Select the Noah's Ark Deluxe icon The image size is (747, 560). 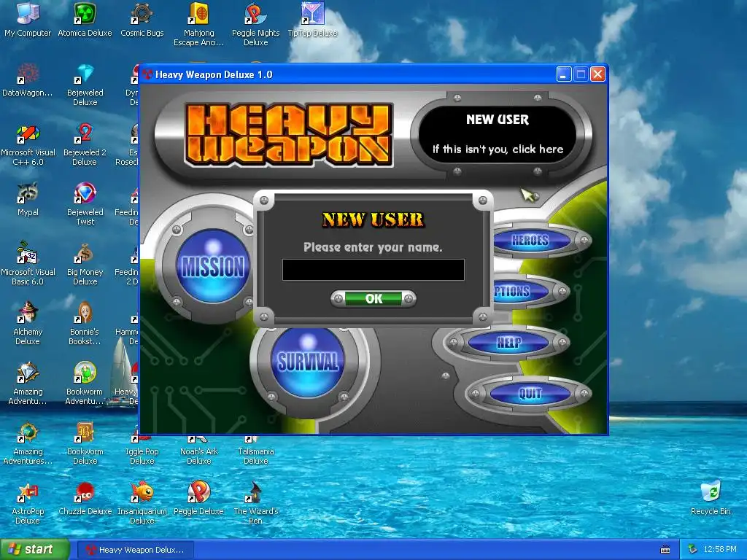198,451
